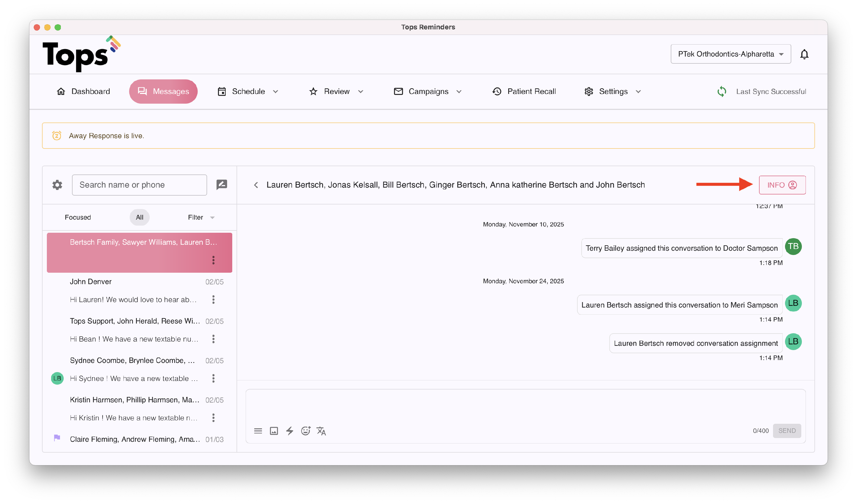Click the attach image icon
Image resolution: width=857 pixels, height=504 pixels.
[274, 431]
